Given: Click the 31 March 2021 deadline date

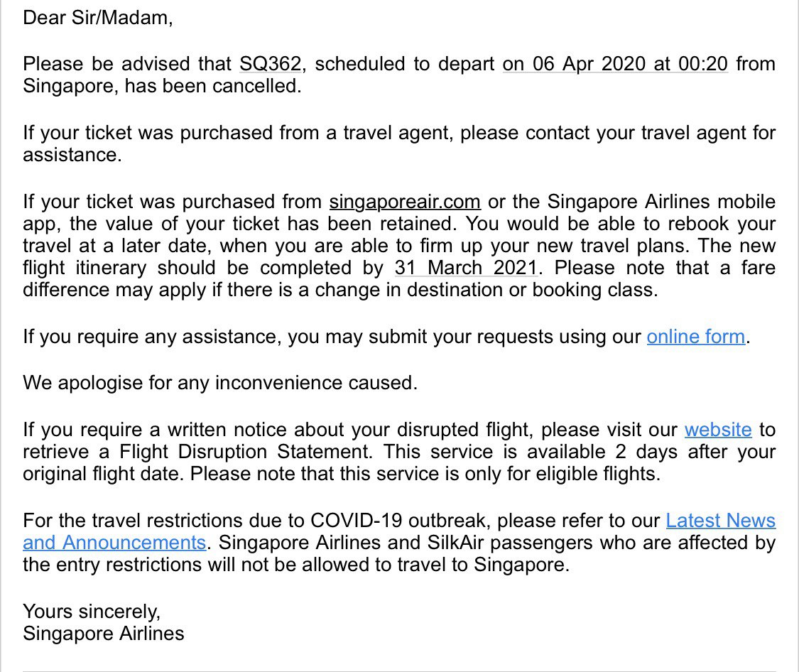Looking at the screenshot, I should (x=466, y=268).
